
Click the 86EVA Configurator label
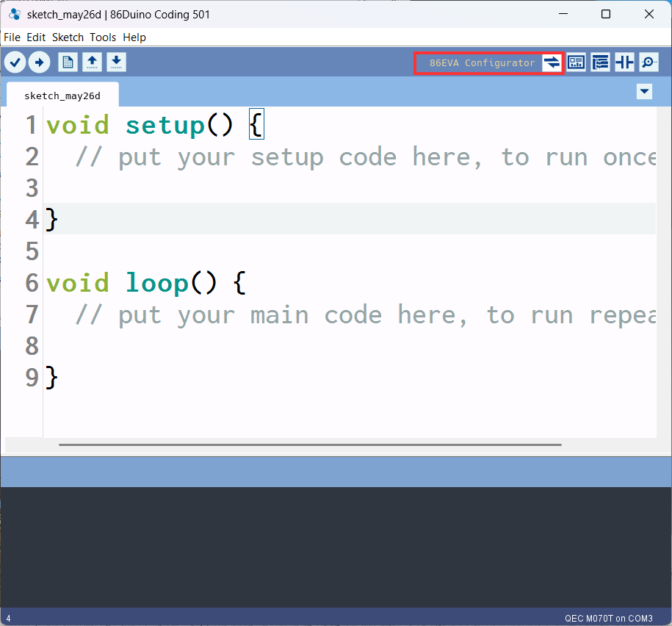[482, 63]
